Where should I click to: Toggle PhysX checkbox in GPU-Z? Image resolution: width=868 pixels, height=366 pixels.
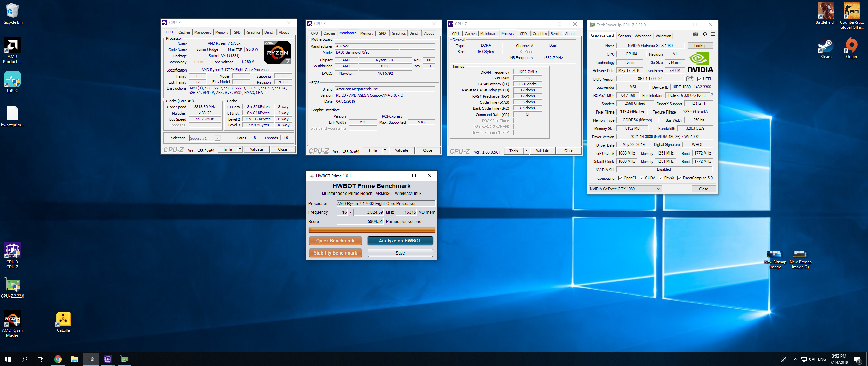[661, 178]
